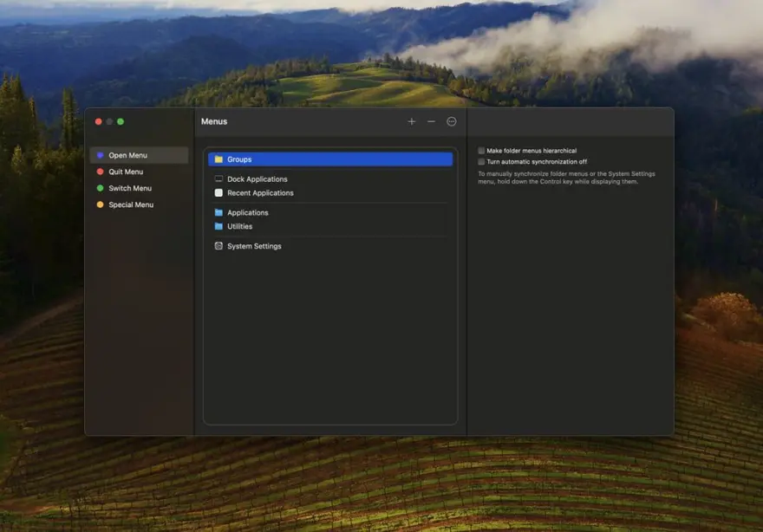Click the blue dot beside Open Menu
Image resolution: width=763 pixels, height=532 pixels.
coord(101,155)
